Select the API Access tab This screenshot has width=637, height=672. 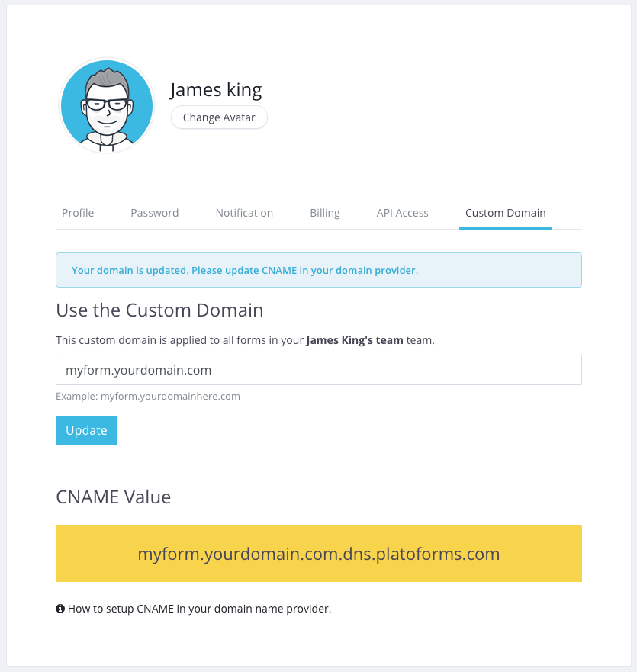[403, 213]
